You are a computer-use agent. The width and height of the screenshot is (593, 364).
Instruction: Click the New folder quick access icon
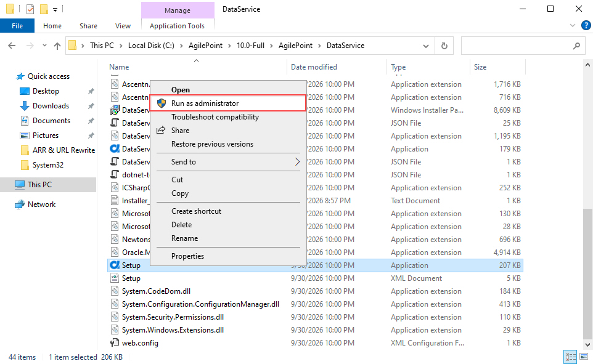pos(44,9)
